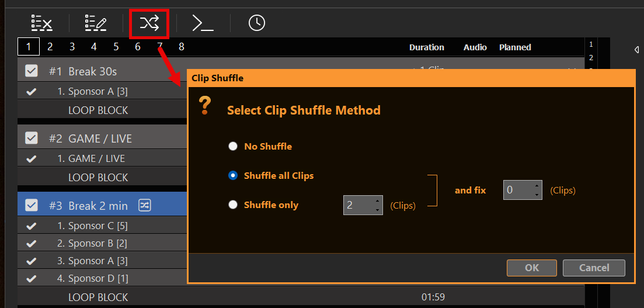Screen dimensions: 644x308
Task: Click the shuffle icon in the toolbar
Action: pos(149,23)
